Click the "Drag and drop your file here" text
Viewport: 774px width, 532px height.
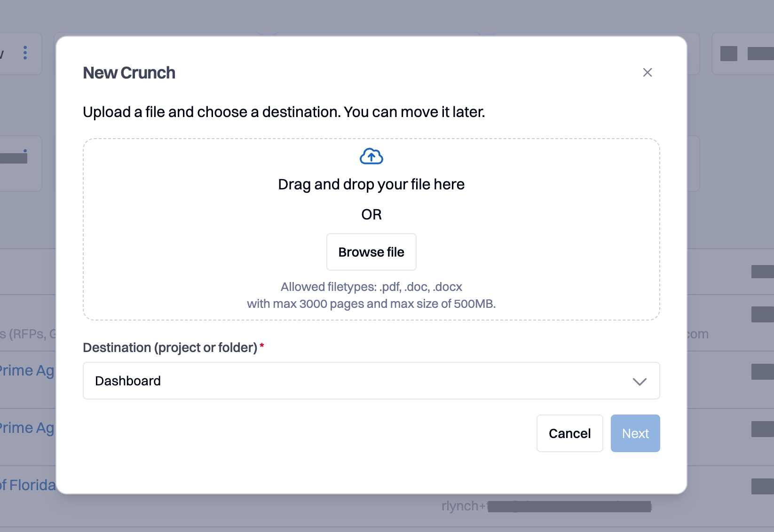tap(371, 184)
